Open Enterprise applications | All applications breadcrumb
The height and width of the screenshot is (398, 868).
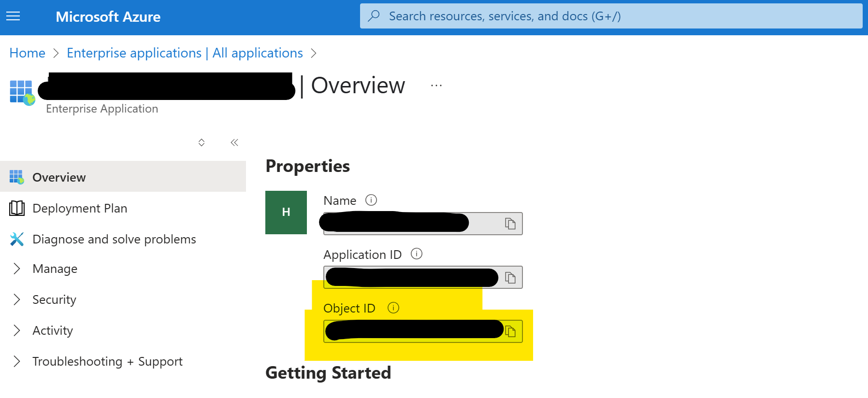[x=185, y=53]
